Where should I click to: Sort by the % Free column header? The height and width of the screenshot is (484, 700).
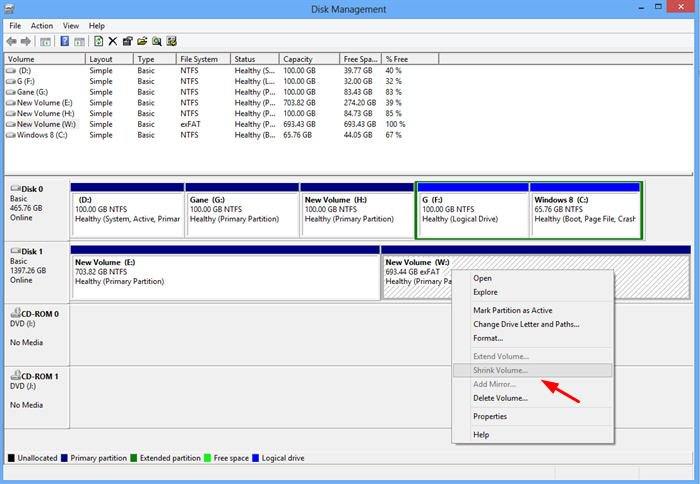pos(410,59)
